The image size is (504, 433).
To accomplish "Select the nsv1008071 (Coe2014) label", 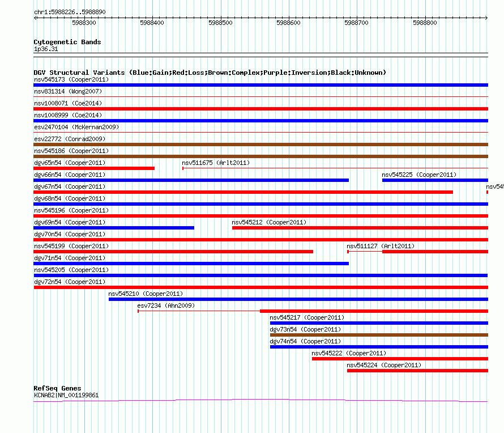I will (x=68, y=103).
